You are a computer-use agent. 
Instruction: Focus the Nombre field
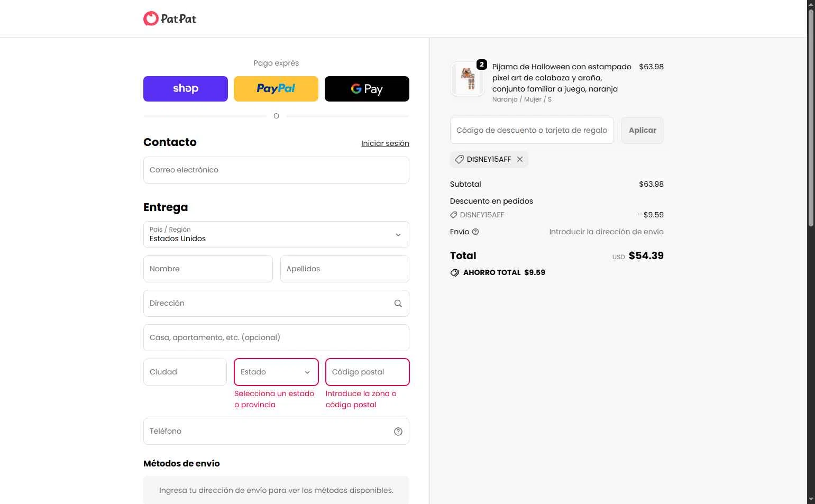click(208, 269)
